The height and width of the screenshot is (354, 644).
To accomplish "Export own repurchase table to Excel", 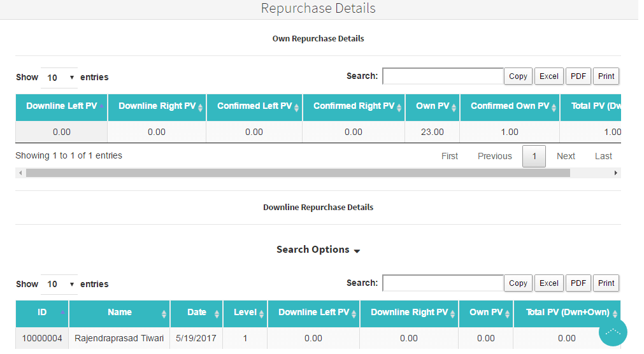I will (x=548, y=76).
